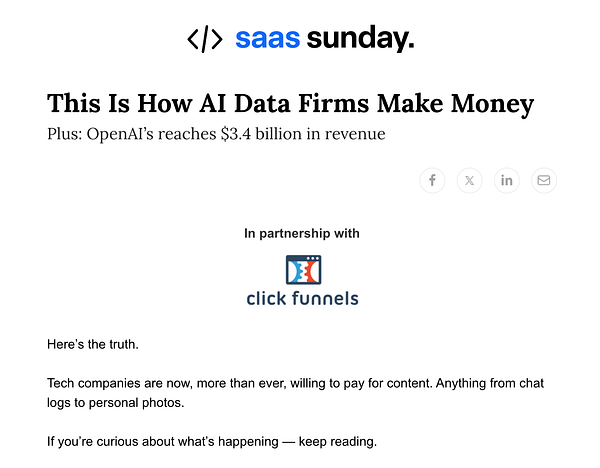The image size is (600, 468).
Task: Click the 'Here's the truth.' sentence
Action: (93, 344)
